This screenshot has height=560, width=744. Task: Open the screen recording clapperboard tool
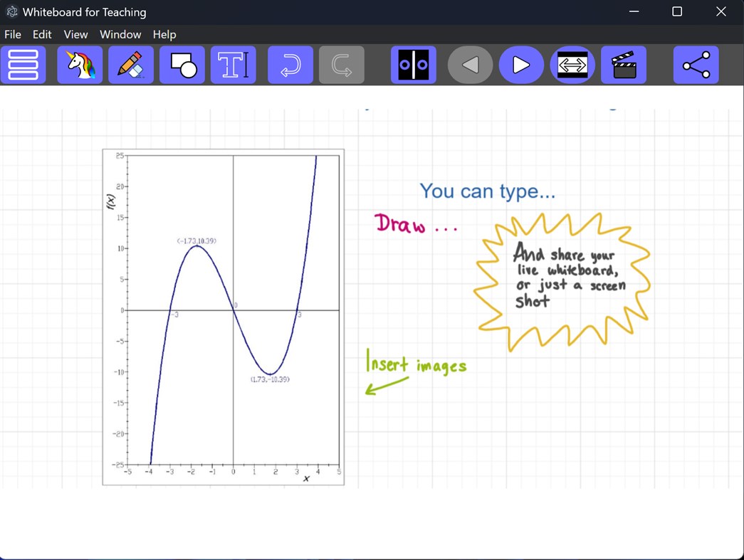pyautogui.click(x=624, y=64)
